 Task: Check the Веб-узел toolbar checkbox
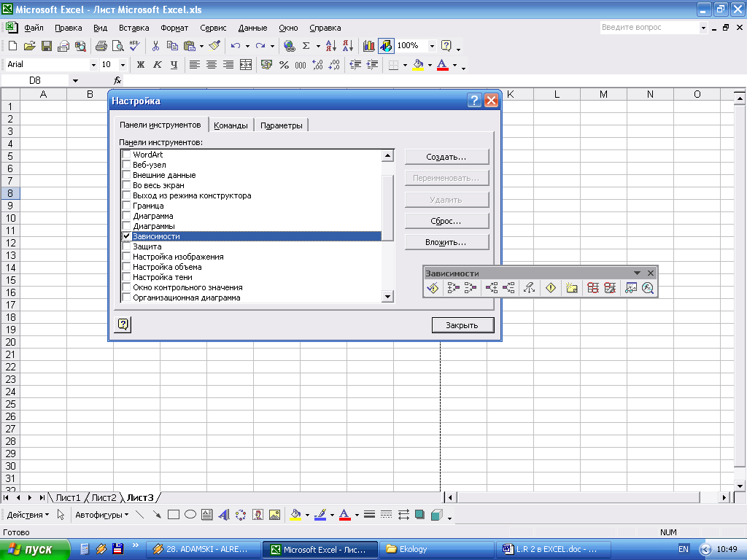click(126, 165)
